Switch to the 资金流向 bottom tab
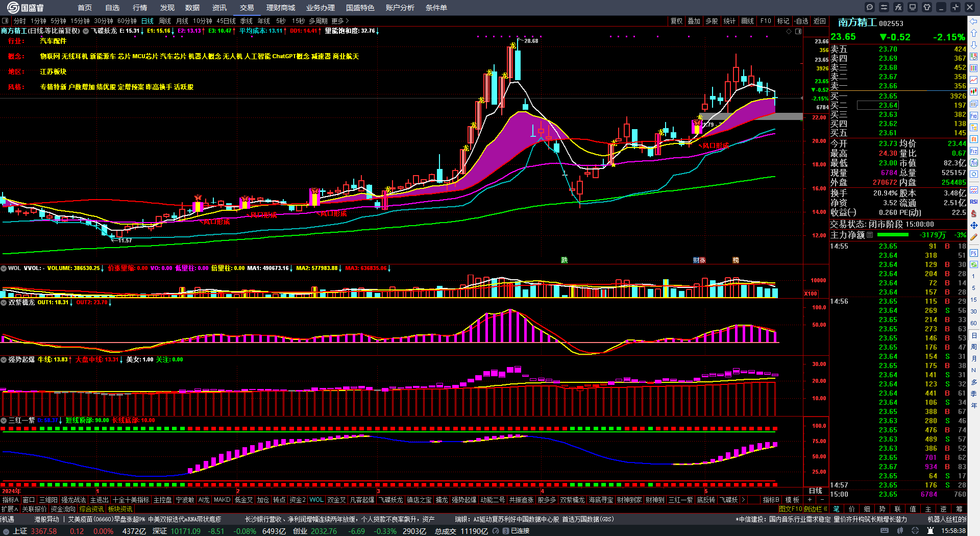The width and height of the screenshot is (980, 536). (63, 509)
